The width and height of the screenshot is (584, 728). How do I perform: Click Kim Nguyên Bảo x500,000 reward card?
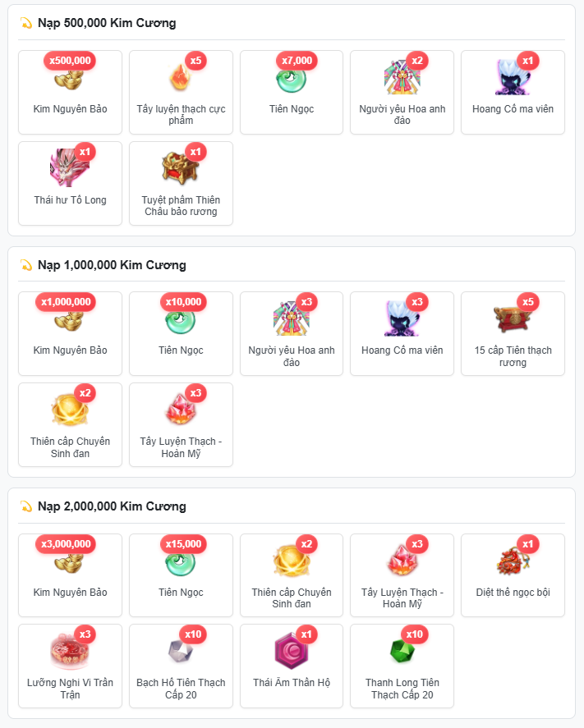click(70, 93)
